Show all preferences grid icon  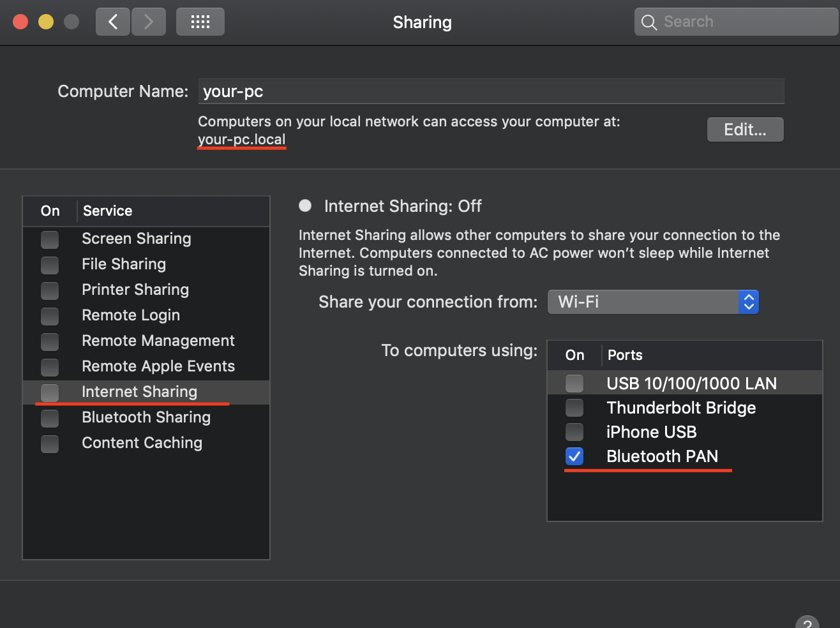[200, 22]
